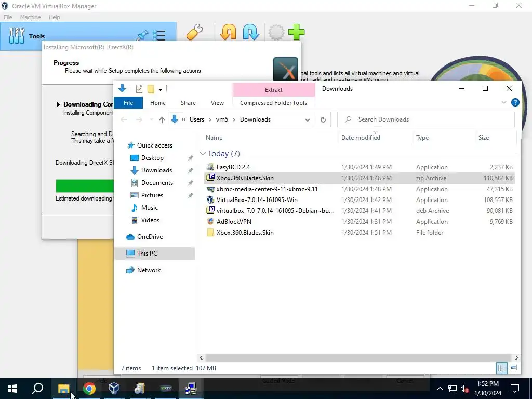Open Customize Quick Access Toolbar dropdown

pos(160,89)
